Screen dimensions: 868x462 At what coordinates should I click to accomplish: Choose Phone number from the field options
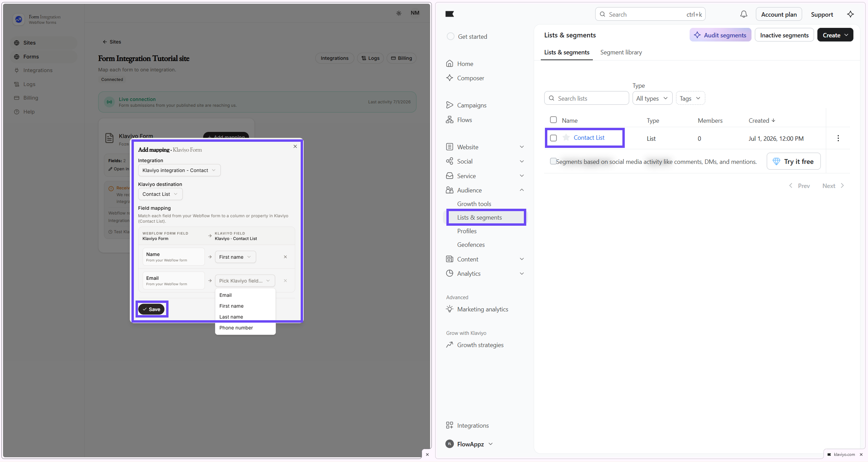point(245,328)
